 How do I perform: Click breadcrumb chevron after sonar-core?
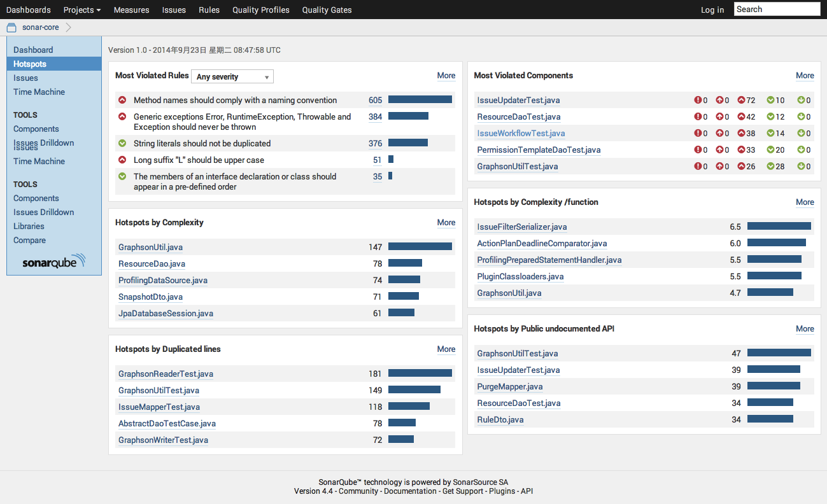(x=69, y=27)
